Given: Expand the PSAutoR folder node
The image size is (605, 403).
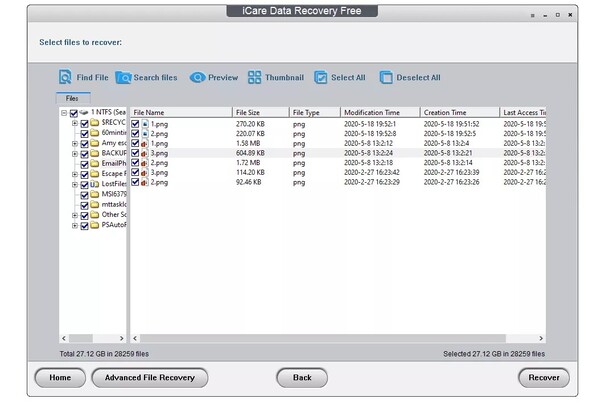Looking at the screenshot, I should point(74,225).
